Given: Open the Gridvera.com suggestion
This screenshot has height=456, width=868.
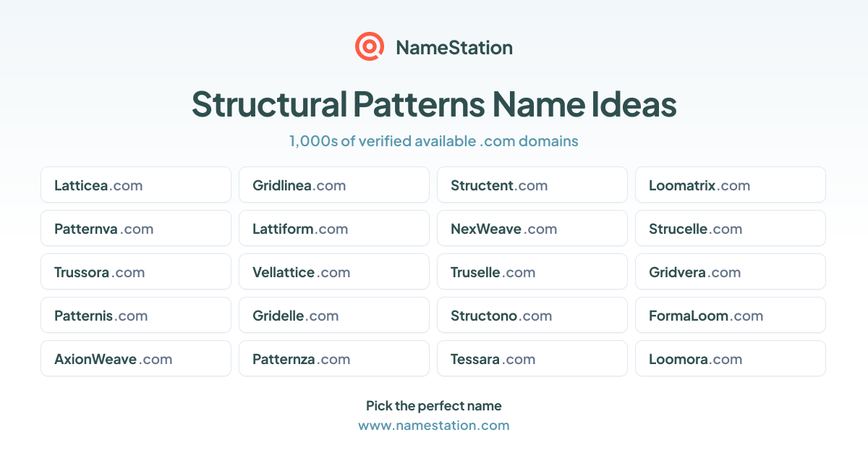Looking at the screenshot, I should (x=731, y=271).
